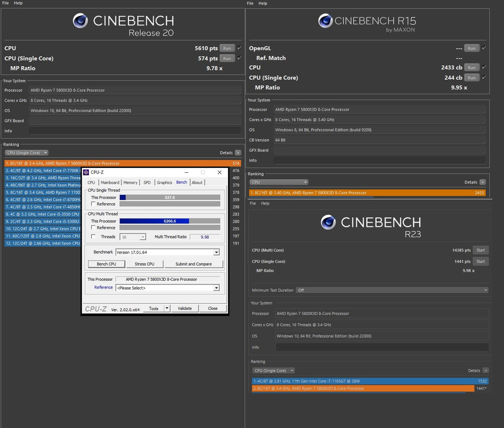This screenshot has height=428, width=504.
Task: Open Help menu in Cinebench R15
Action: [262, 3]
